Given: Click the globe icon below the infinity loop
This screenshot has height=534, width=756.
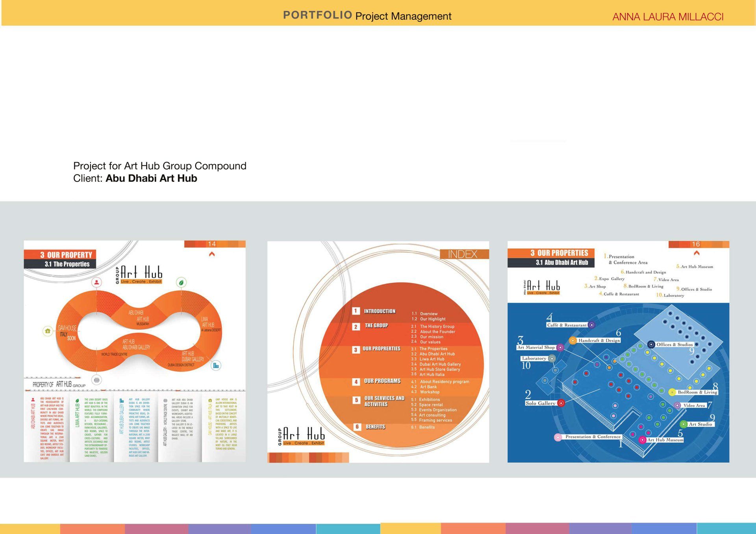Looking at the screenshot, I should pyautogui.click(x=96, y=380).
